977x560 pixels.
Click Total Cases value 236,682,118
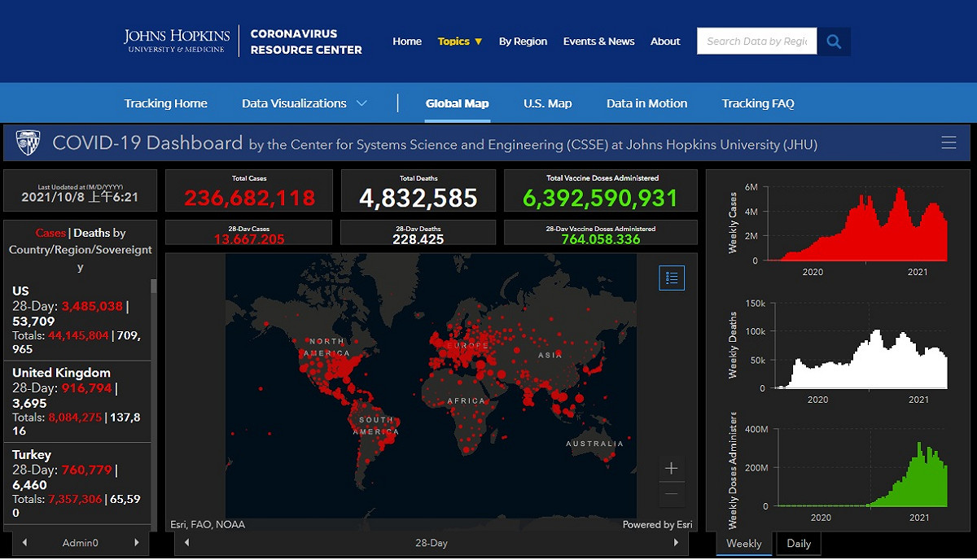click(249, 198)
